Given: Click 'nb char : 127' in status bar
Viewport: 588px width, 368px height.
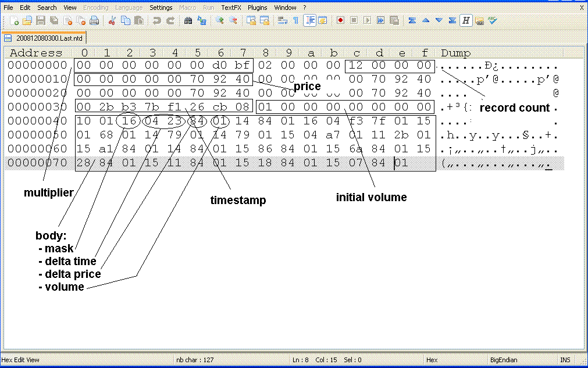Looking at the screenshot, I should click(x=195, y=360).
